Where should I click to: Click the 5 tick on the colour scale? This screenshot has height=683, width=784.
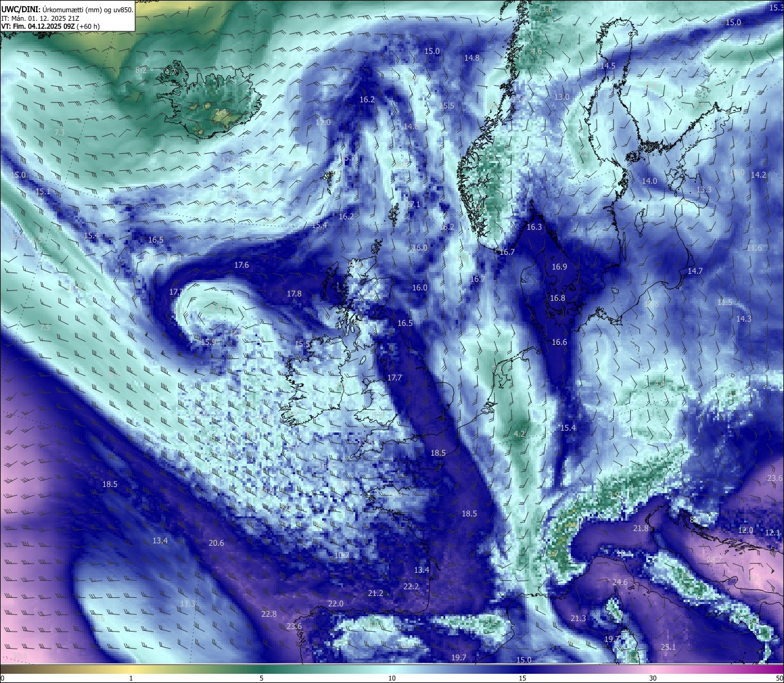tap(262, 678)
